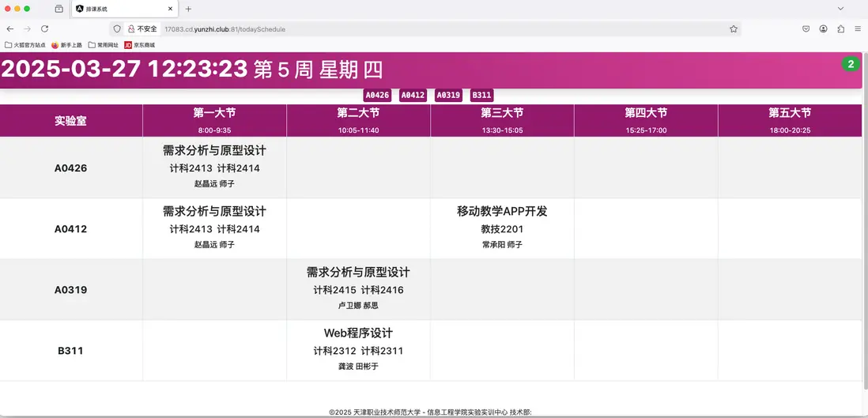The height and width of the screenshot is (418, 868).
Task: Reload the page with refresh icon
Action: [44, 28]
